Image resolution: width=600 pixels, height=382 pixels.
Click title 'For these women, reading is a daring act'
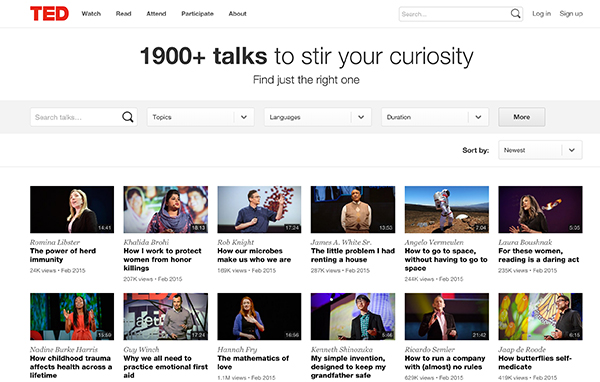pyautogui.click(x=539, y=255)
